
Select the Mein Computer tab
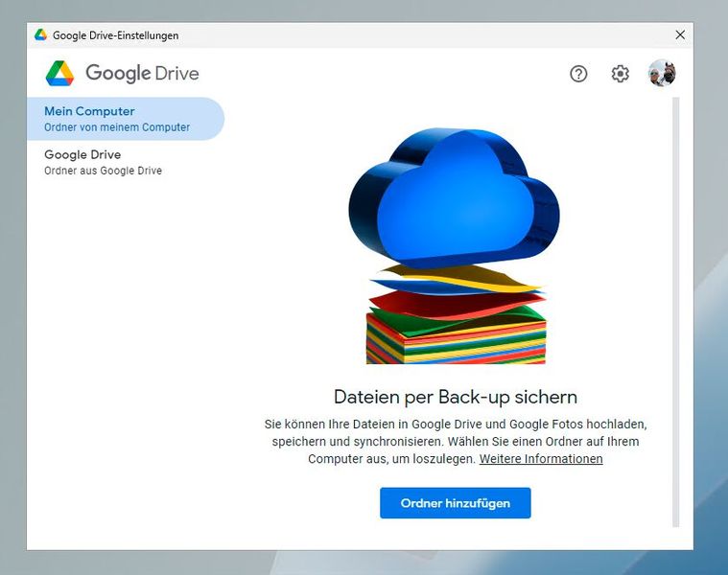126,119
